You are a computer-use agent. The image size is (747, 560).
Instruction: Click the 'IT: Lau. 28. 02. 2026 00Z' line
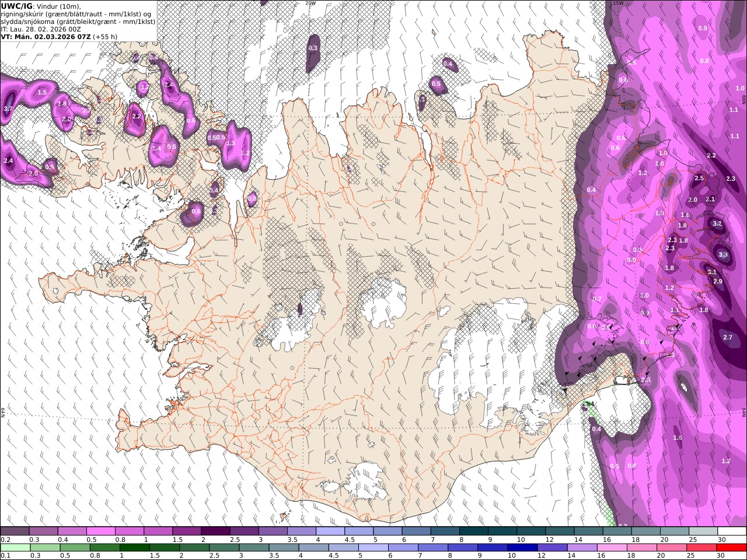pyautogui.click(x=41, y=29)
